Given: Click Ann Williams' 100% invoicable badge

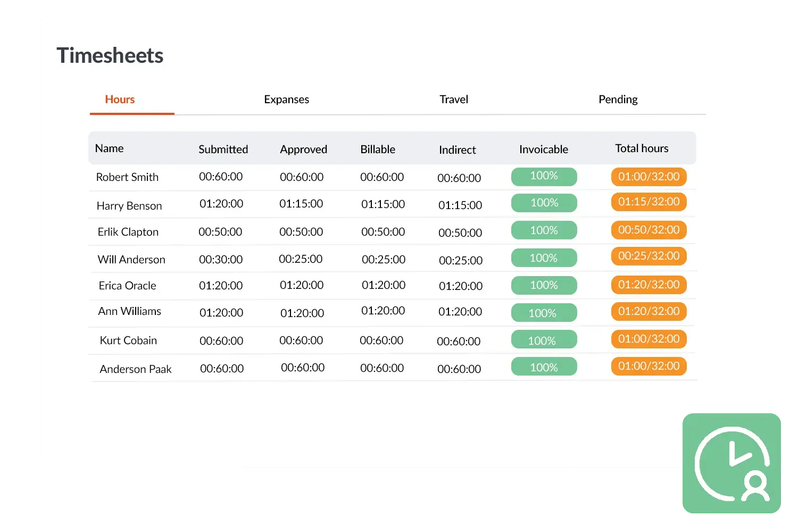Looking at the screenshot, I should [544, 313].
